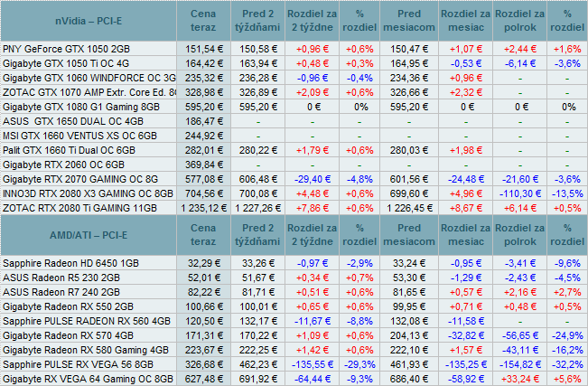The height and width of the screenshot is (386, 588).
Task: Click the current price 326,68 €
Action: (203, 364)
